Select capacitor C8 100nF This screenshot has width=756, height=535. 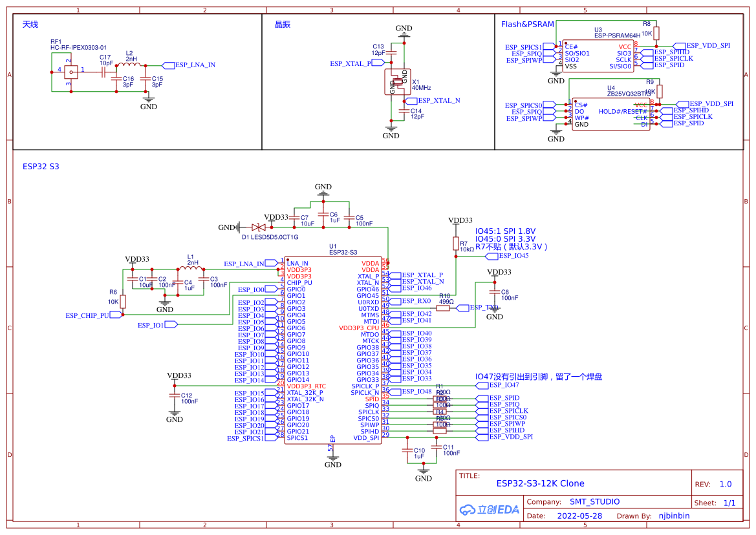pyautogui.click(x=495, y=292)
